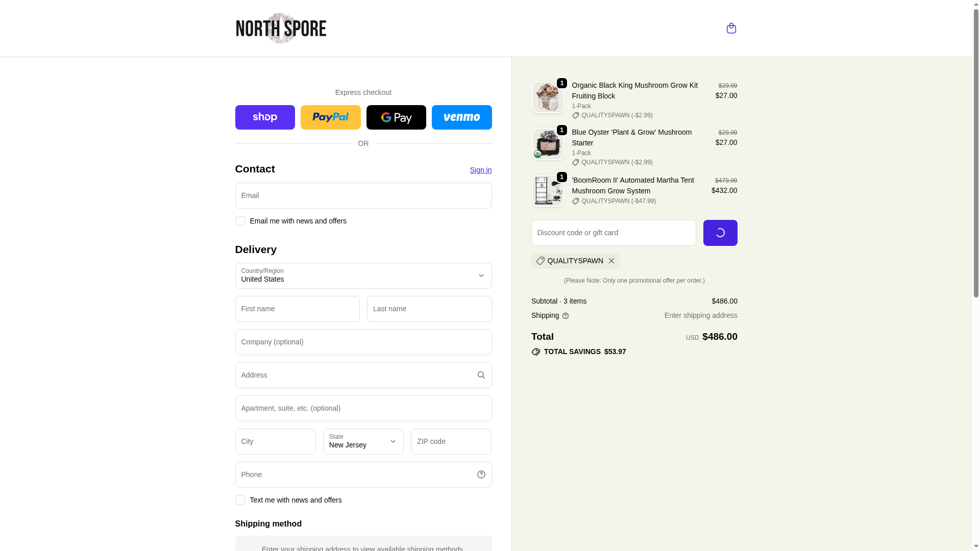This screenshot has height=551, width=980.
Task: Apply the discount code button
Action: (720, 233)
